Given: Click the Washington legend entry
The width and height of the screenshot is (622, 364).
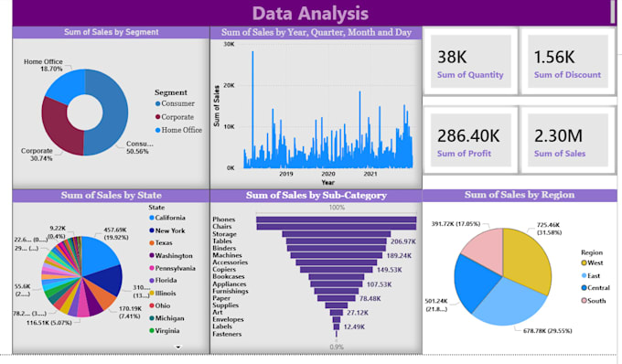Looking at the screenshot, I should click(x=170, y=256).
